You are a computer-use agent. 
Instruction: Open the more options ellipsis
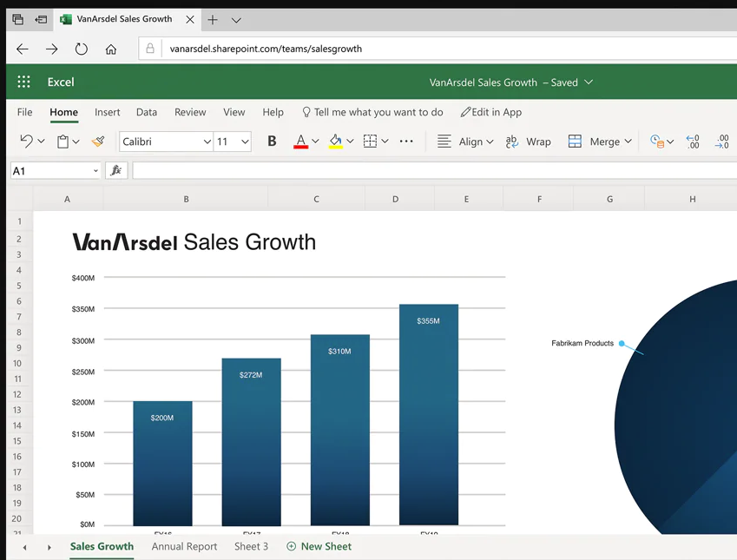click(x=406, y=141)
